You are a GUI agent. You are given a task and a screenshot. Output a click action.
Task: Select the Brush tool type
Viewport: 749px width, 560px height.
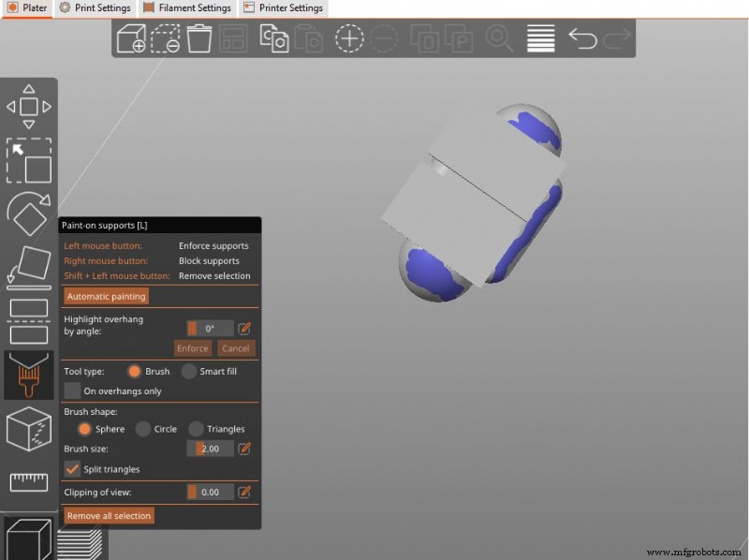coord(134,371)
